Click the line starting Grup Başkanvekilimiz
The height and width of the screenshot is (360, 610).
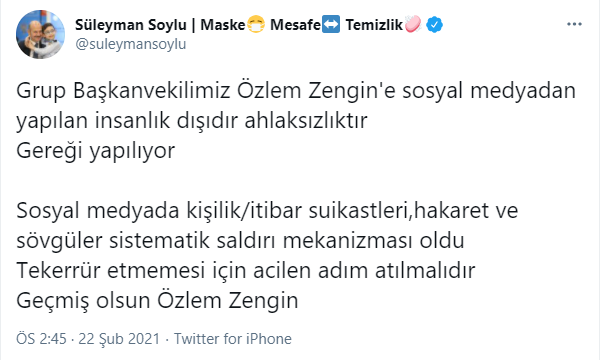click(x=296, y=91)
